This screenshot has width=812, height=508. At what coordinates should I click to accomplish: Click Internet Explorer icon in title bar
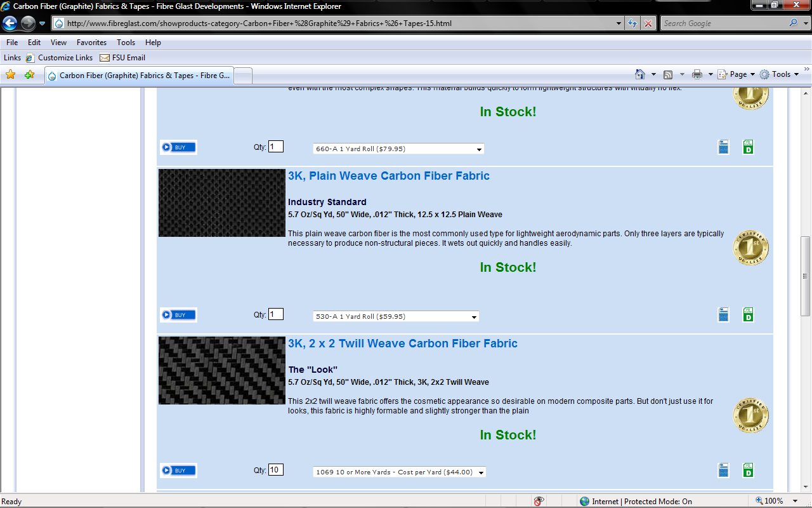[x=6, y=6]
